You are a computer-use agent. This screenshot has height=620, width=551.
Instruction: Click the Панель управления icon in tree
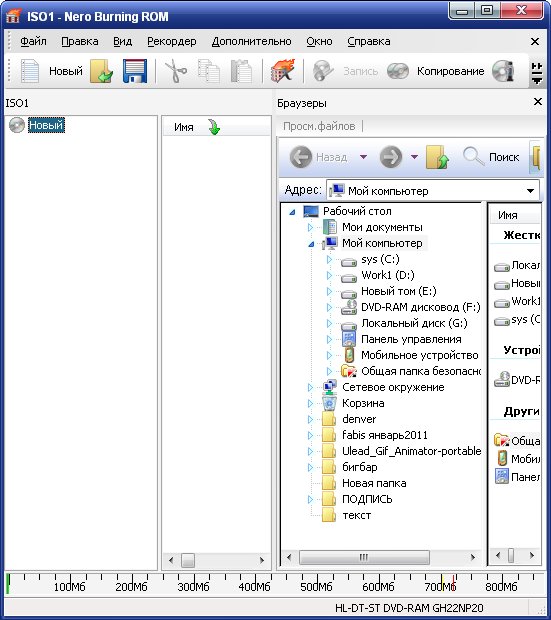pos(348,339)
